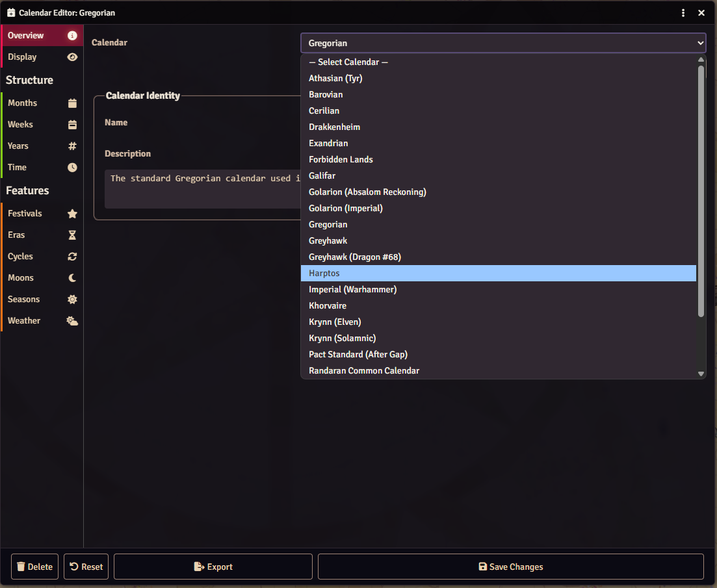
Task: Export the current calendar
Action: [213, 566]
